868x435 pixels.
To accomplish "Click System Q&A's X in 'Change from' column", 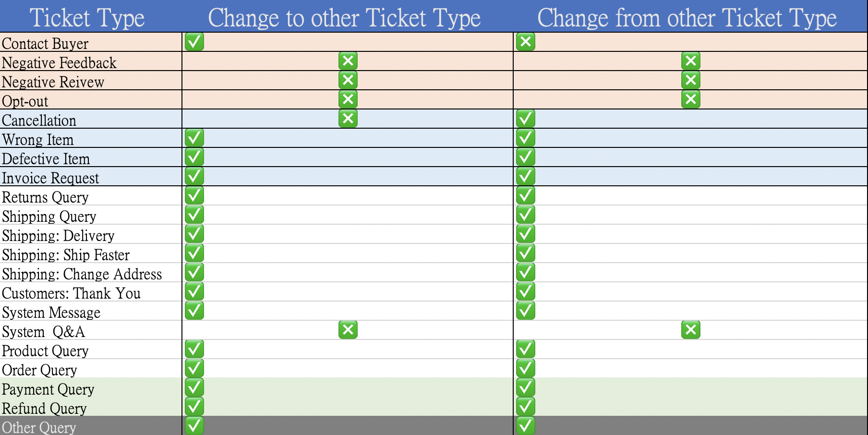I will (x=691, y=330).
